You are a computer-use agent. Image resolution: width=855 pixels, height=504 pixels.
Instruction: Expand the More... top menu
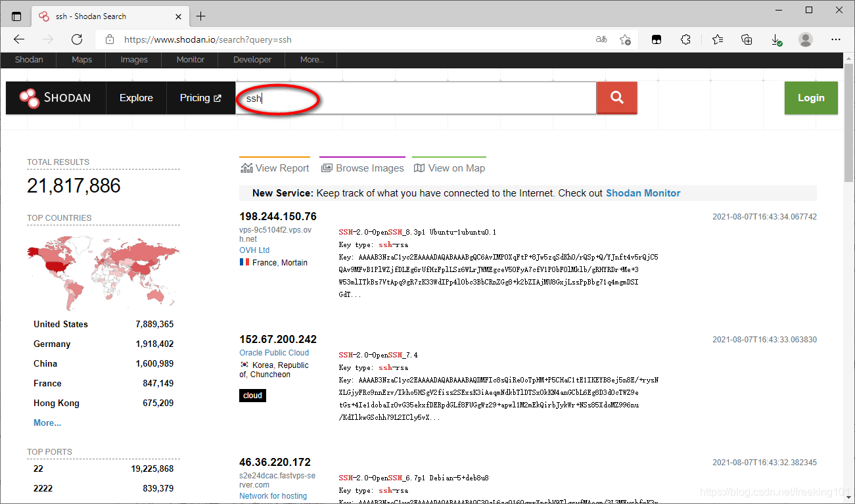click(312, 60)
